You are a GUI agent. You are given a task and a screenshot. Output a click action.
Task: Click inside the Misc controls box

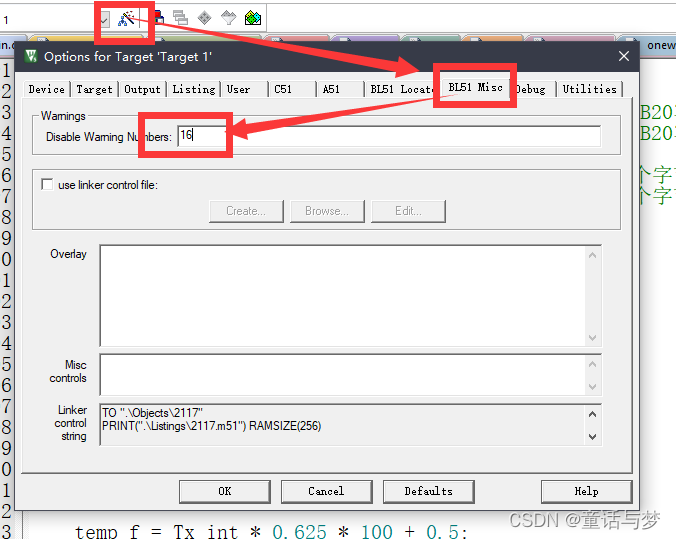click(x=343, y=374)
